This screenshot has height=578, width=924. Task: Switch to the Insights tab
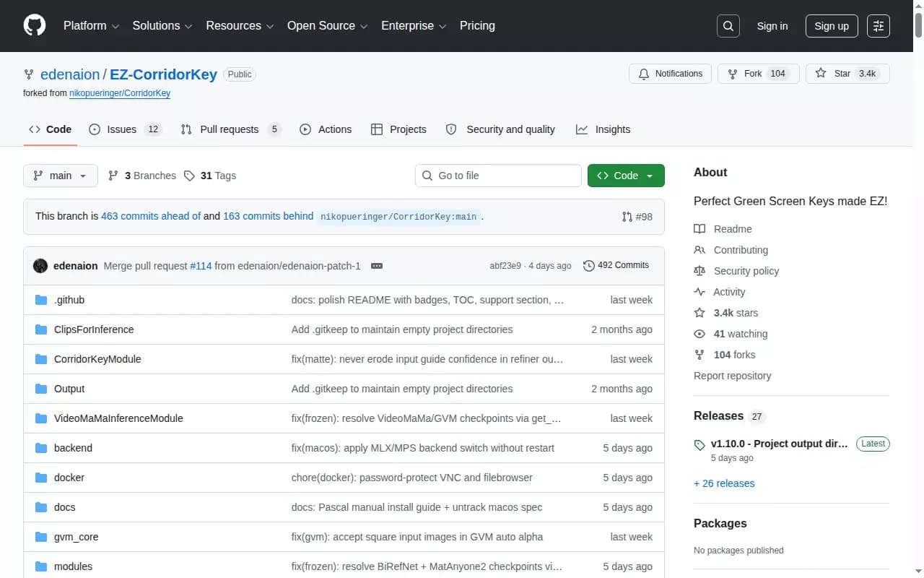click(x=603, y=129)
